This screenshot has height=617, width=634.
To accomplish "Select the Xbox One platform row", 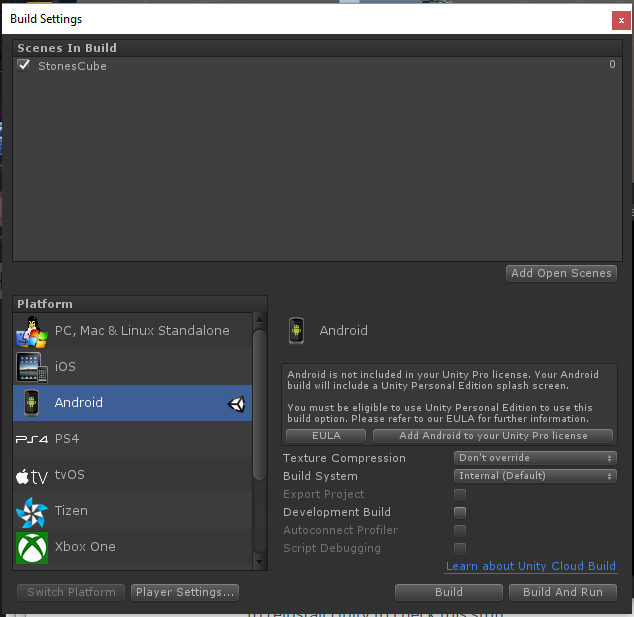I will (x=133, y=547).
